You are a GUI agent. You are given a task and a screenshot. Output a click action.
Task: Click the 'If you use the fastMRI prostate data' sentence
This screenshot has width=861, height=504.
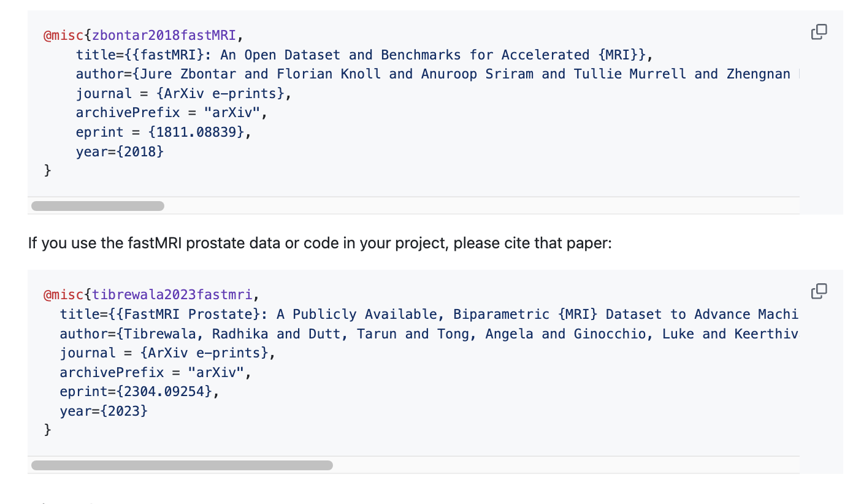coord(320,243)
